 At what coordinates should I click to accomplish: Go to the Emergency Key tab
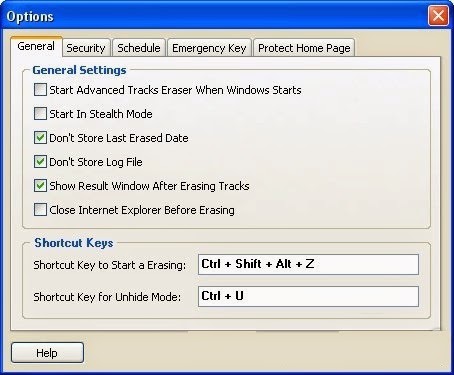209,48
